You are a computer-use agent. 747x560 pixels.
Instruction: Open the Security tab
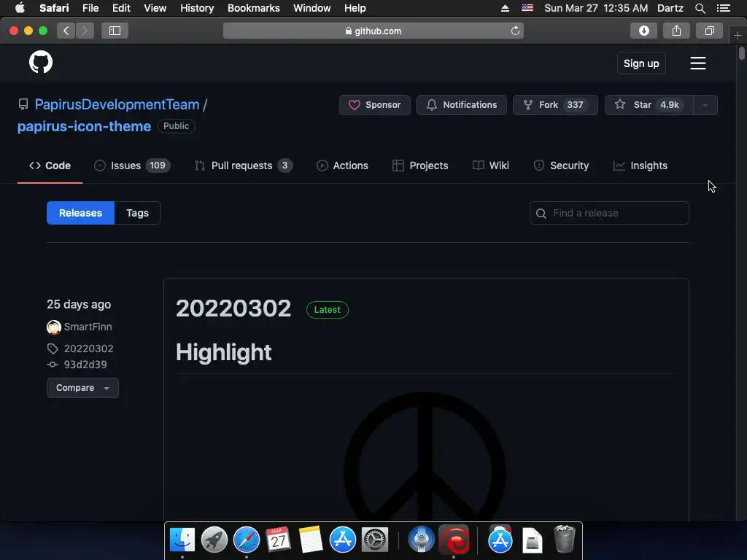[x=561, y=166]
